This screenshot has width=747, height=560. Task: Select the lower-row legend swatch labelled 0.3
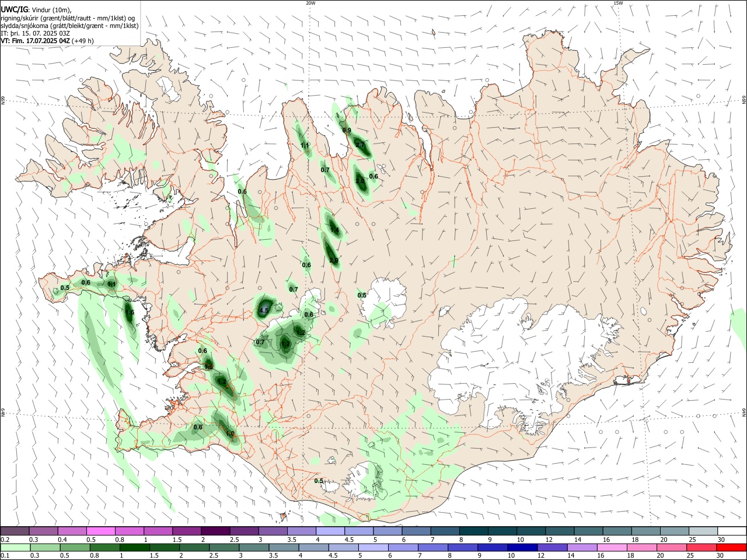pos(45,547)
